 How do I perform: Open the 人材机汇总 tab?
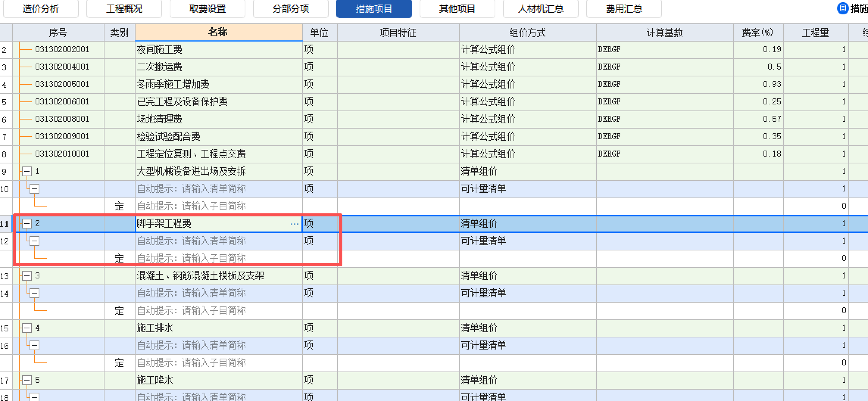point(540,9)
